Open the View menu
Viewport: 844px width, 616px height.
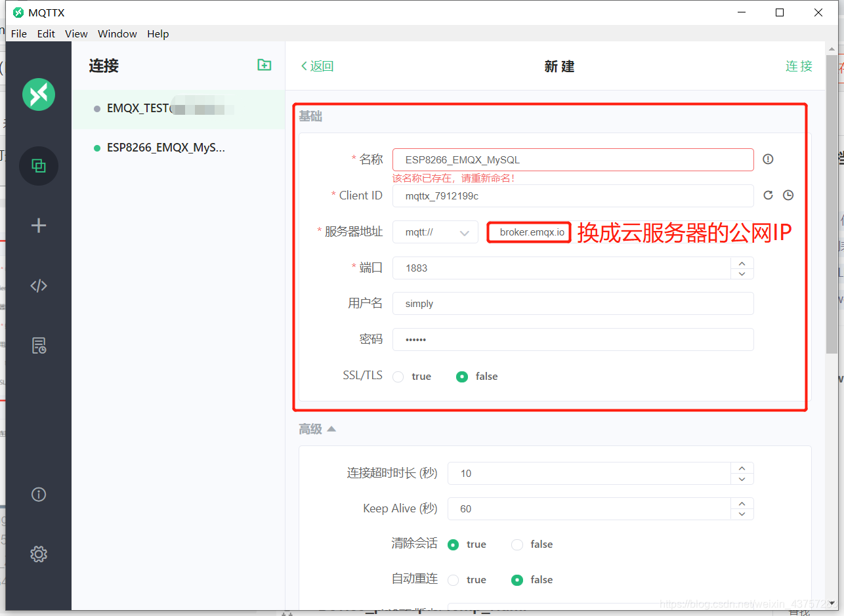[76, 33]
